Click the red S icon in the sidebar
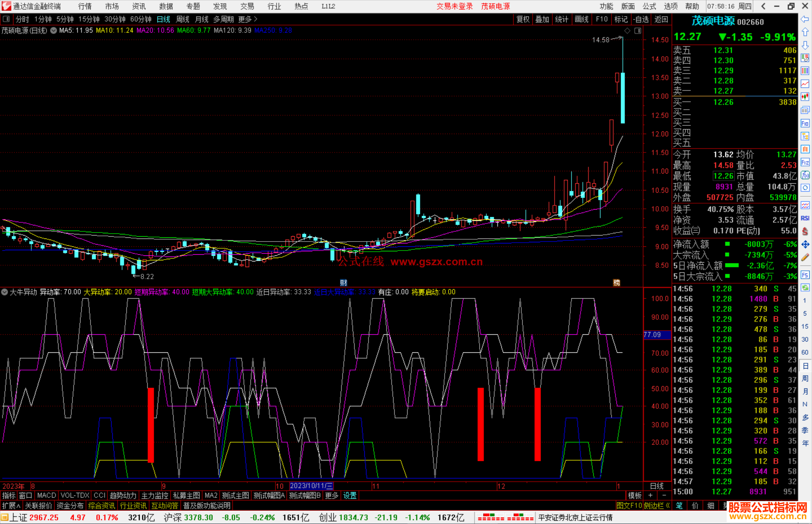The width and height of the screenshot is (812, 524). point(805,231)
